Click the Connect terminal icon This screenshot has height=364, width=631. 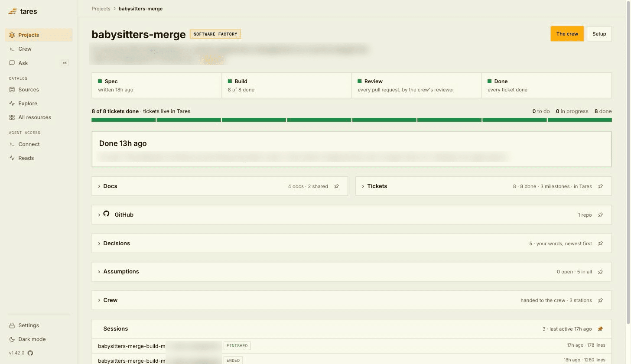click(x=12, y=144)
